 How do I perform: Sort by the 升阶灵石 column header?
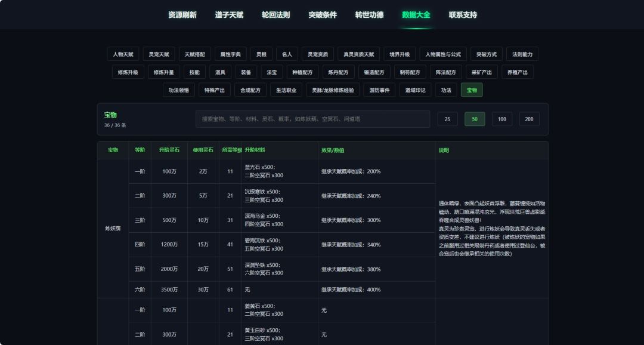[169, 150]
